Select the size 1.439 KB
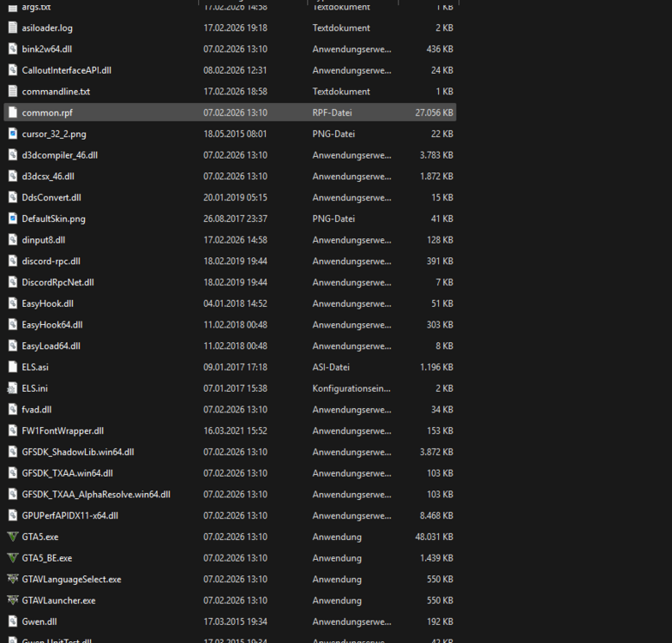This screenshot has height=643, width=672. click(x=436, y=558)
